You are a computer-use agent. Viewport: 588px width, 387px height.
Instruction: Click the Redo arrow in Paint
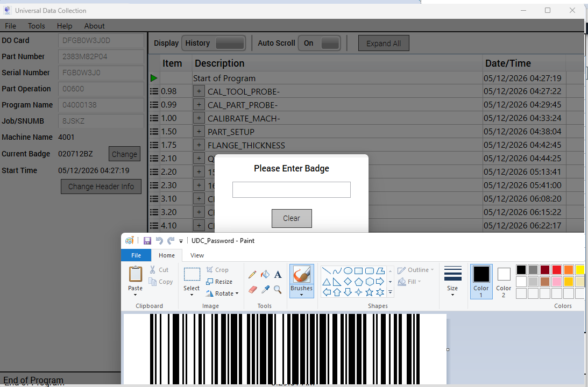pos(171,240)
